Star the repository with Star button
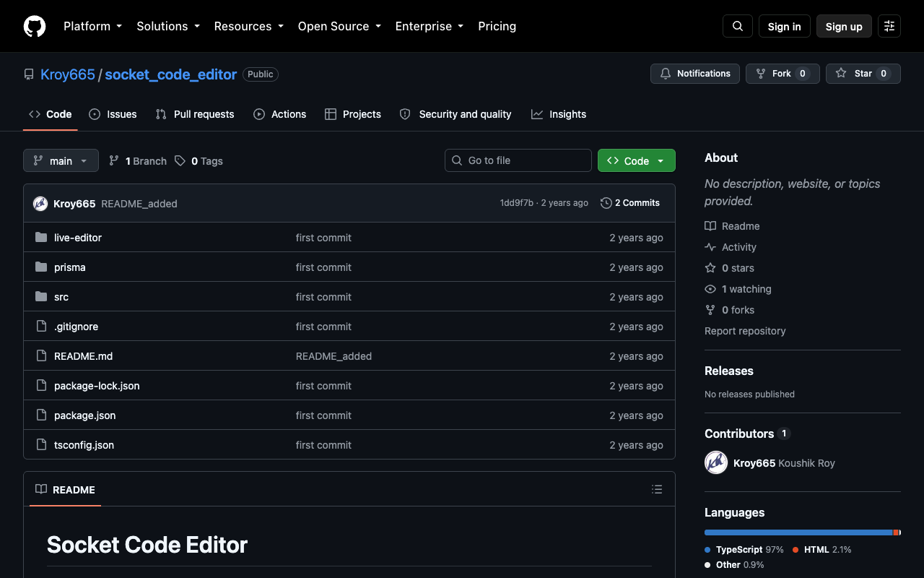This screenshot has height=578, width=924. 863,74
